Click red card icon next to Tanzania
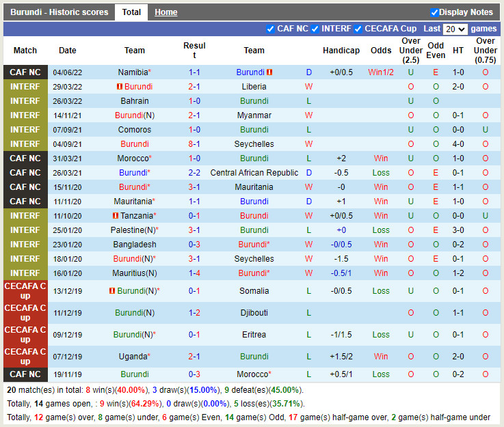The width and height of the screenshot is (504, 427). pyautogui.click(x=116, y=216)
